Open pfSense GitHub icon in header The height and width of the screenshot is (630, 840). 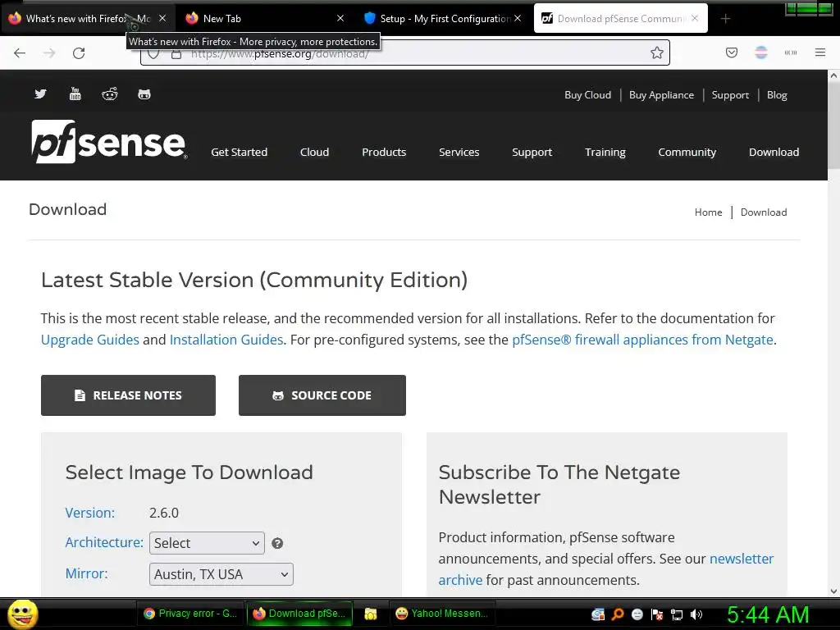pos(144,95)
